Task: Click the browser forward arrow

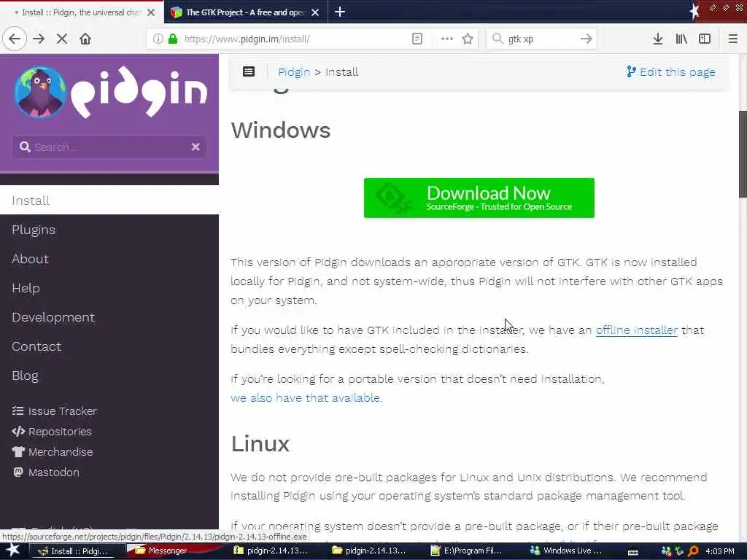Action: (39, 39)
